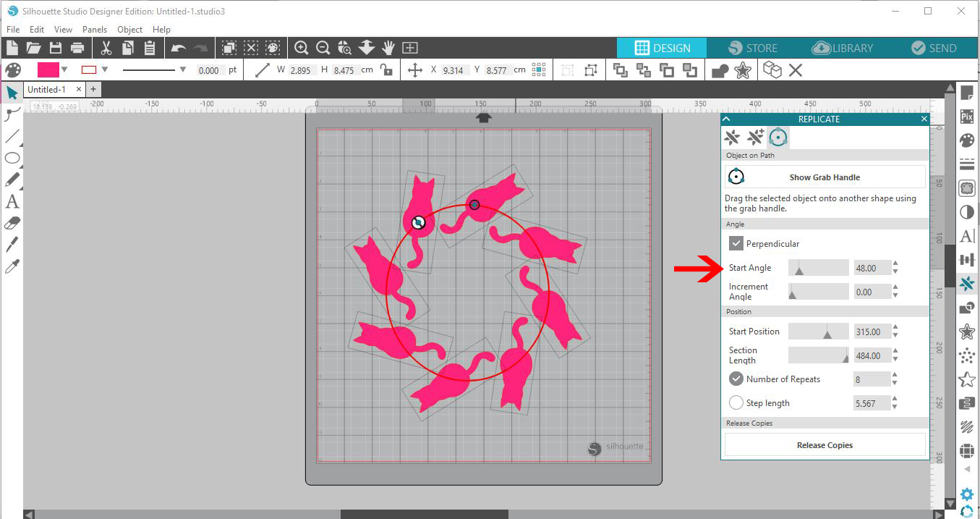
Task: Click the Start Position slider
Action: tap(818, 332)
